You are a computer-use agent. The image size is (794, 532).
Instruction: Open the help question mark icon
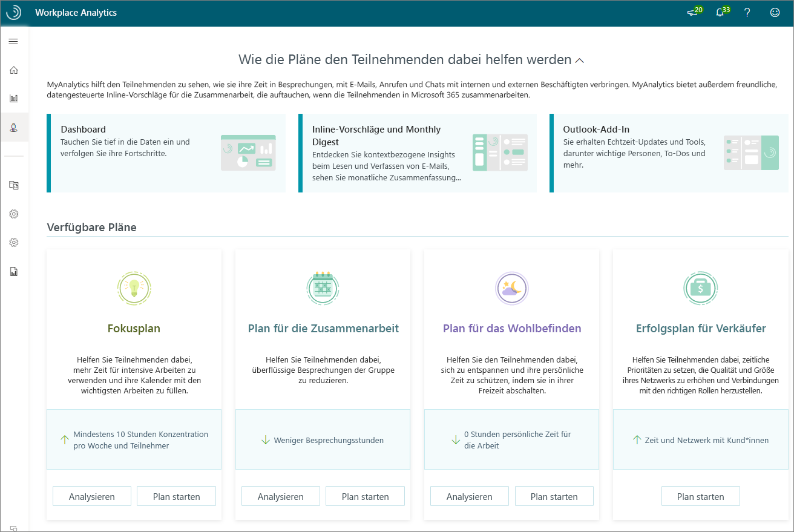pyautogui.click(x=747, y=12)
